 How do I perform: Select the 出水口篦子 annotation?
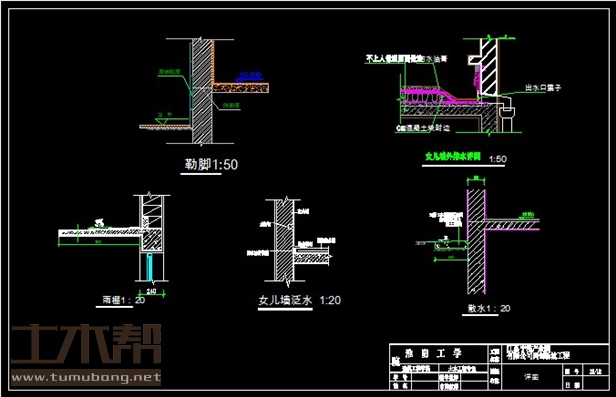(543, 88)
